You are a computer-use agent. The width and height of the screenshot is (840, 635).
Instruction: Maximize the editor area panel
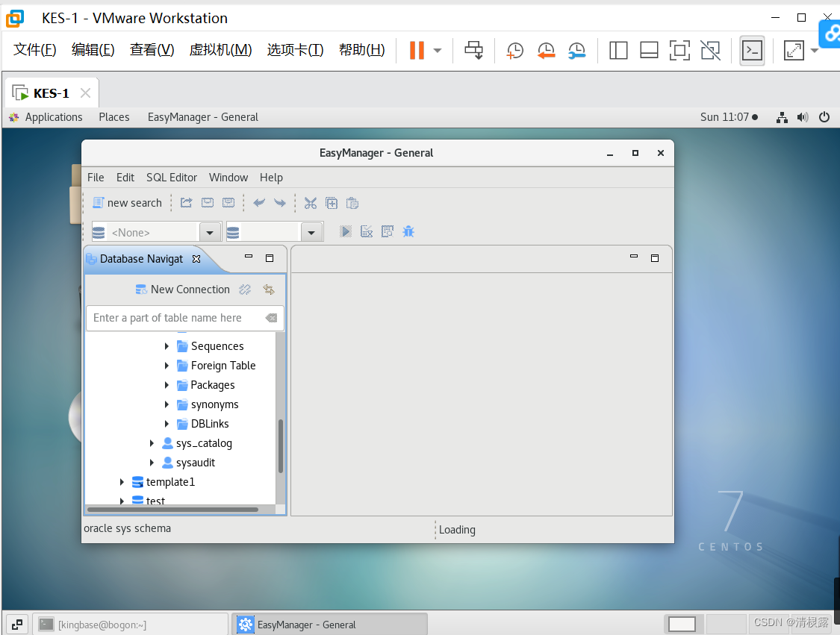pyautogui.click(x=655, y=258)
